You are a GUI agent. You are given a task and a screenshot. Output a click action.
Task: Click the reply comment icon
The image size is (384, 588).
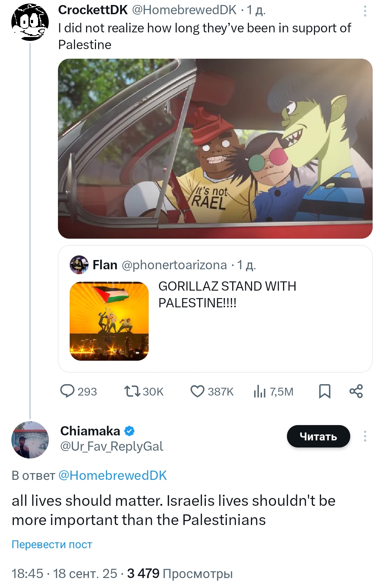tap(67, 391)
